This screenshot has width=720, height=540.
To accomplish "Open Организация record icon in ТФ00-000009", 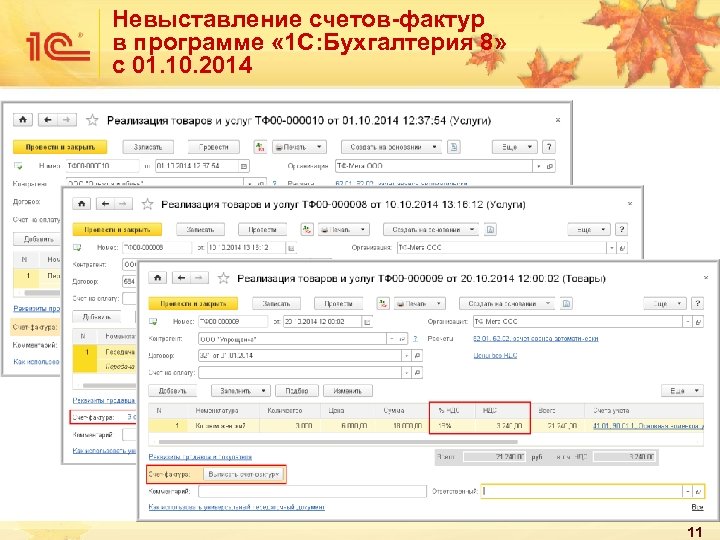I will (698, 322).
